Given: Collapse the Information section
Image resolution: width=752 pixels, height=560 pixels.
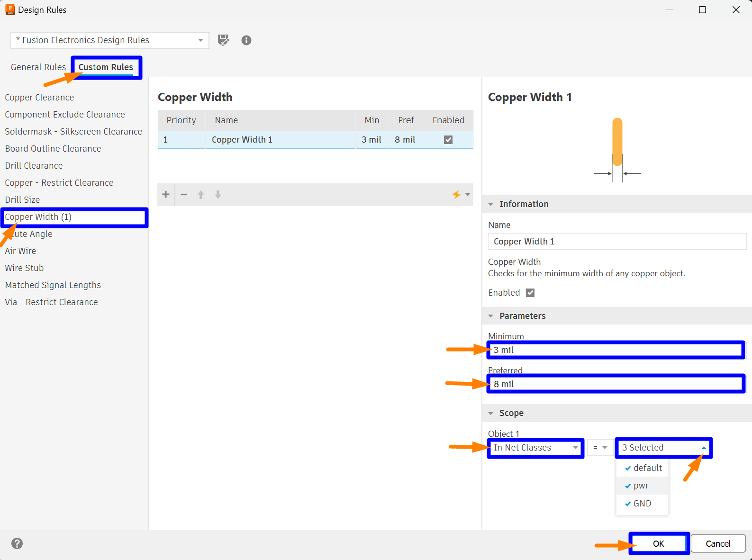Looking at the screenshot, I should pyautogui.click(x=491, y=204).
